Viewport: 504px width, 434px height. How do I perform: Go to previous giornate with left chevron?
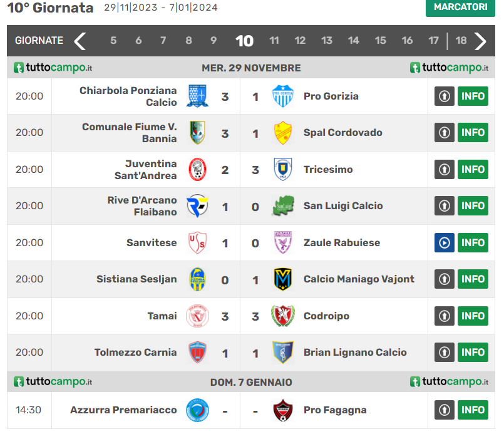coord(80,41)
